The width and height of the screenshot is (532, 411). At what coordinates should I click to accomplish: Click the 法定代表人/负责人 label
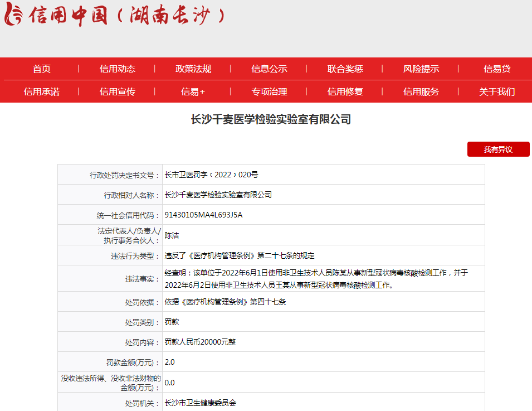129,235
